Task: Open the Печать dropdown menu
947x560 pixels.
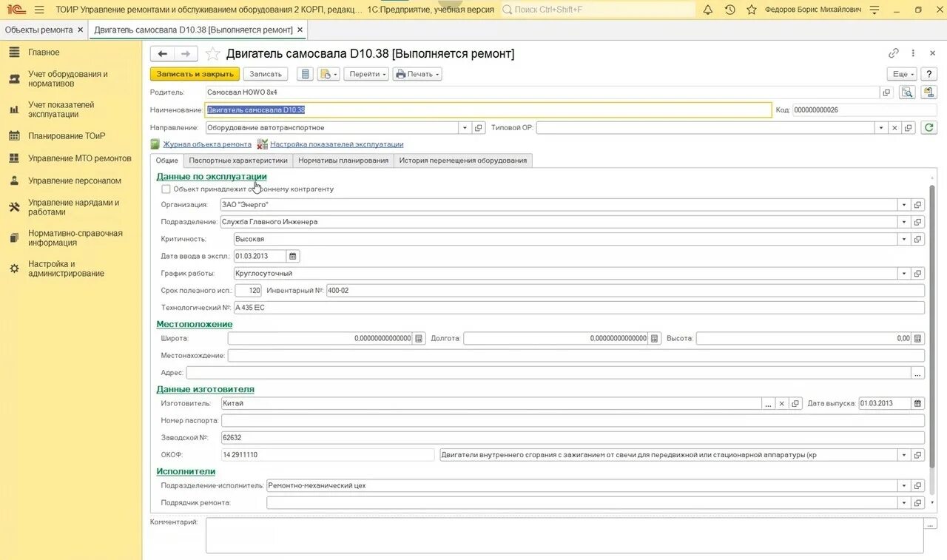Action: 417,74
